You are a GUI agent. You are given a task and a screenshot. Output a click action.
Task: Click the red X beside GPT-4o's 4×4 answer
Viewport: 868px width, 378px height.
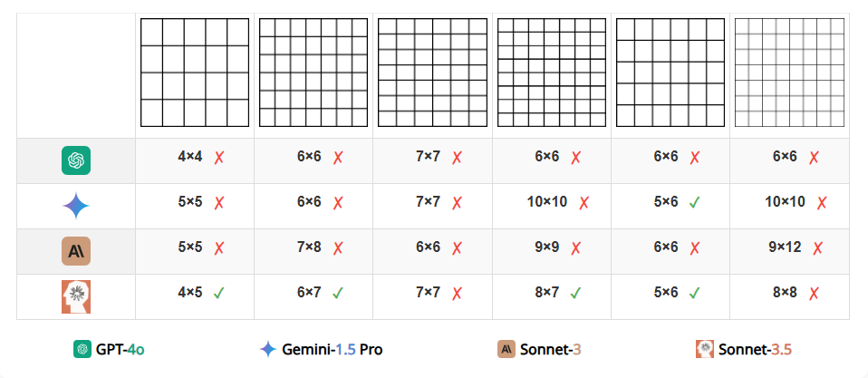click(x=218, y=158)
